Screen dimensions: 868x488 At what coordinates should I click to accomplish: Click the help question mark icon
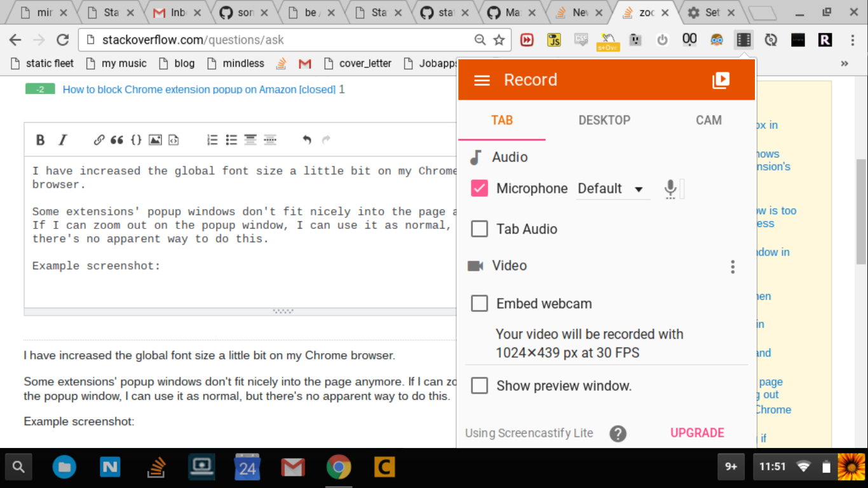pyautogui.click(x=618, y=433)
